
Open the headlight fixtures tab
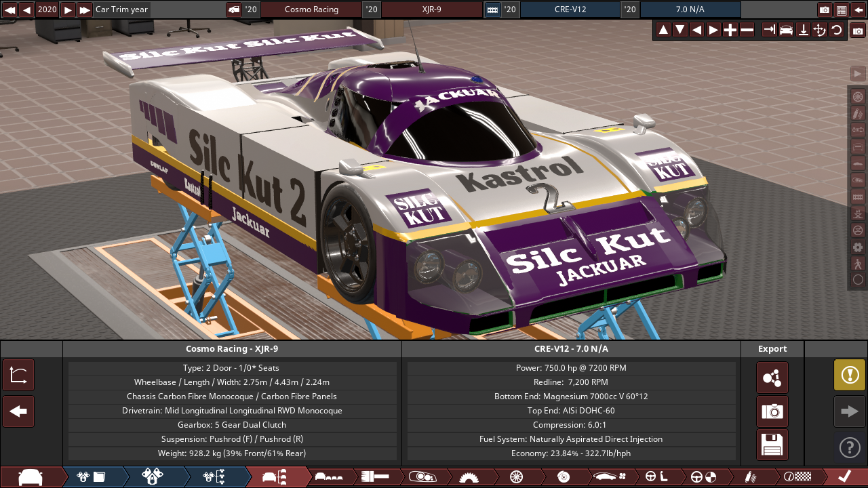422,477
